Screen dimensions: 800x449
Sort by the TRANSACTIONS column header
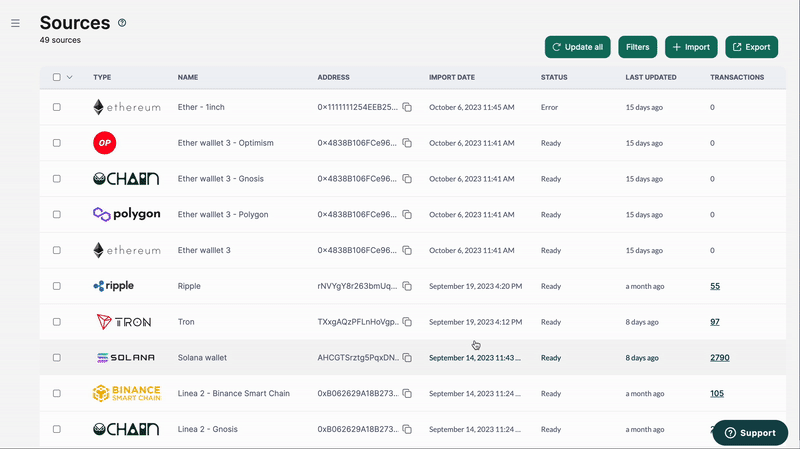point(737,77)
